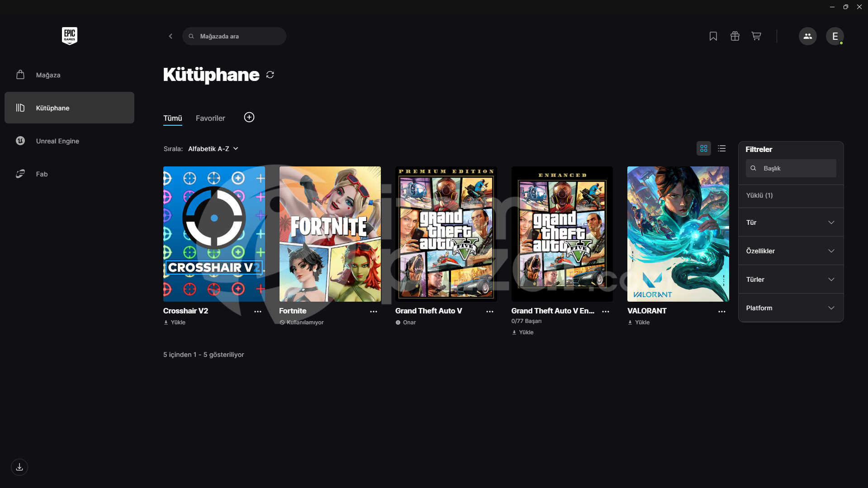Expand the Türler filter
Viewport: 868px width, 488px height.
tap(791, 280)
